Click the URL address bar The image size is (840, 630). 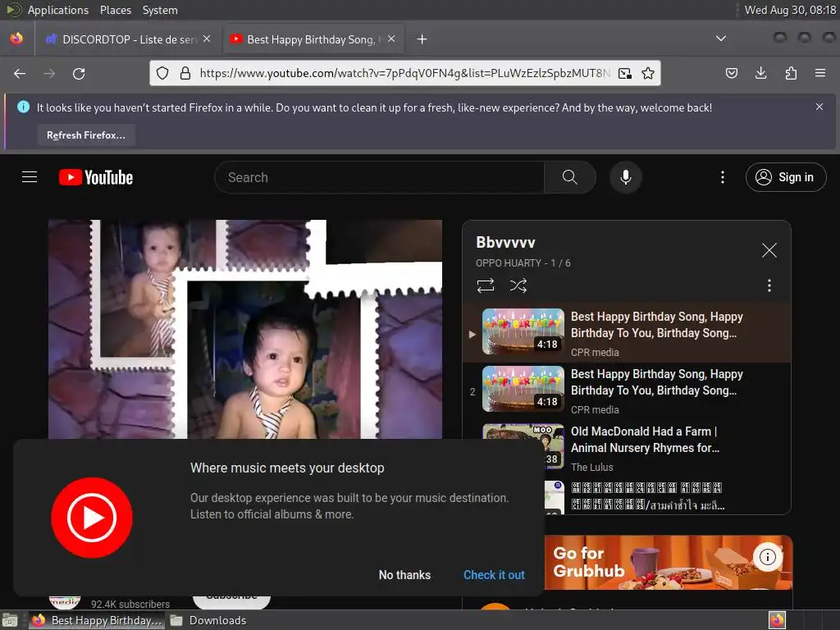tap(404, 73)
